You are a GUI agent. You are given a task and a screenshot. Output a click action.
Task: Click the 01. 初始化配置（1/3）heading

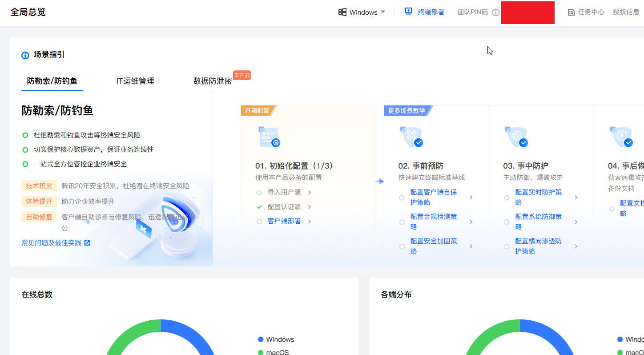pos(294,166)
